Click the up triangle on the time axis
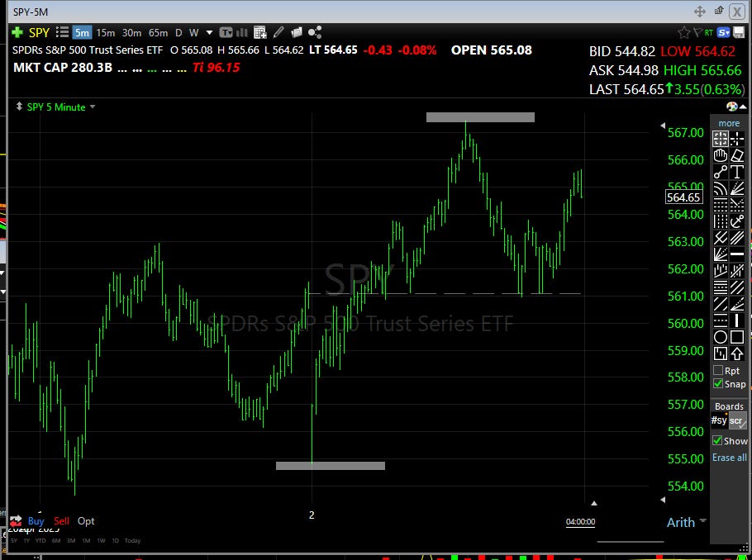 [594, 503]
